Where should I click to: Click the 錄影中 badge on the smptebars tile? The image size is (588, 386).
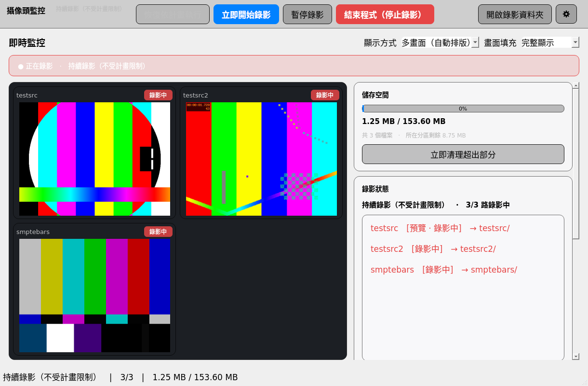point(158,232)
